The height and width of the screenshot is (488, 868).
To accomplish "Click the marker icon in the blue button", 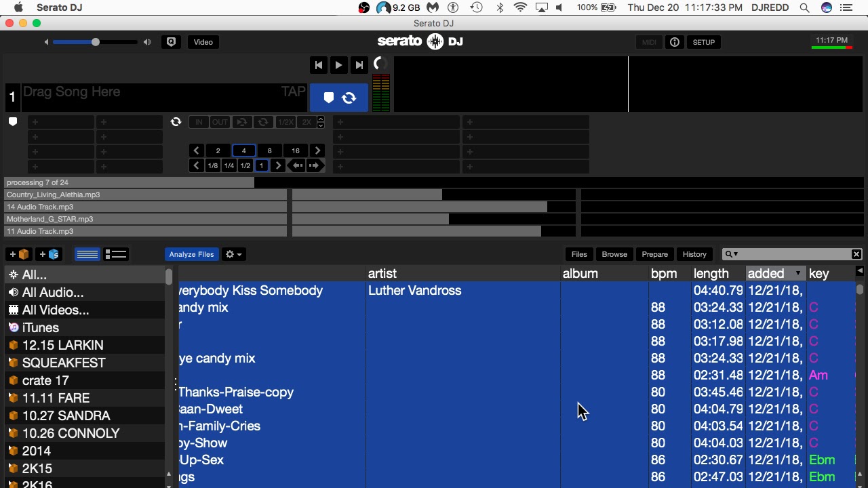I will coord(329,98).
